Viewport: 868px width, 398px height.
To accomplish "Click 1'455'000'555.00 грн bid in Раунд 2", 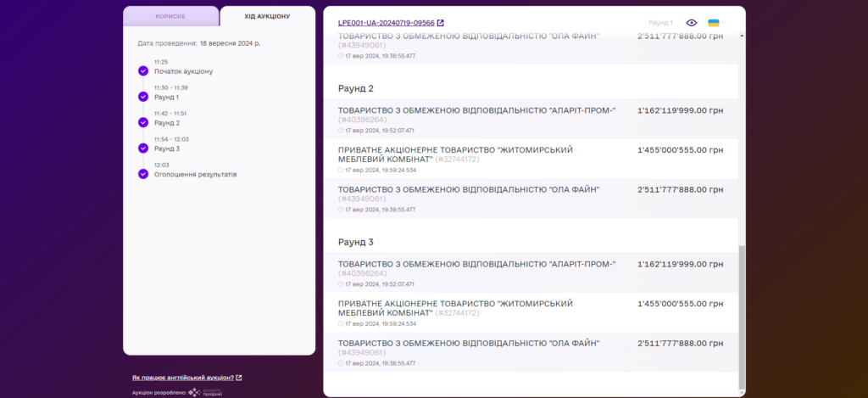I will point(681,149).
